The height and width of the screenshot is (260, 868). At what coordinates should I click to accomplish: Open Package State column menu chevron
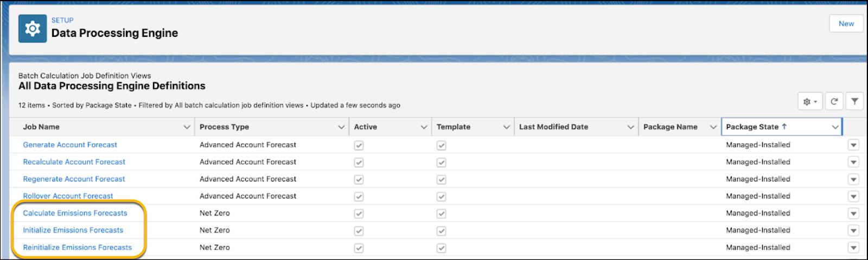click(835, 127)
